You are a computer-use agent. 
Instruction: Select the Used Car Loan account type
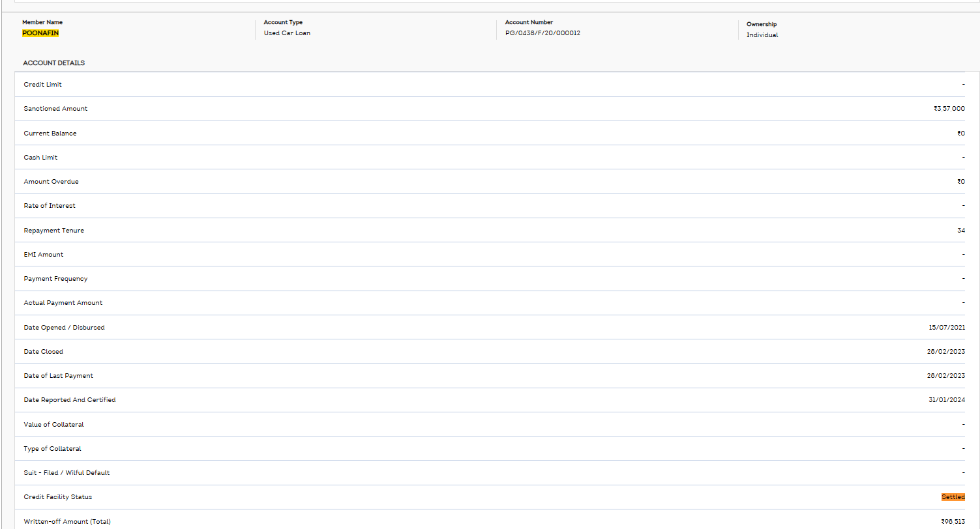[287, 33]
